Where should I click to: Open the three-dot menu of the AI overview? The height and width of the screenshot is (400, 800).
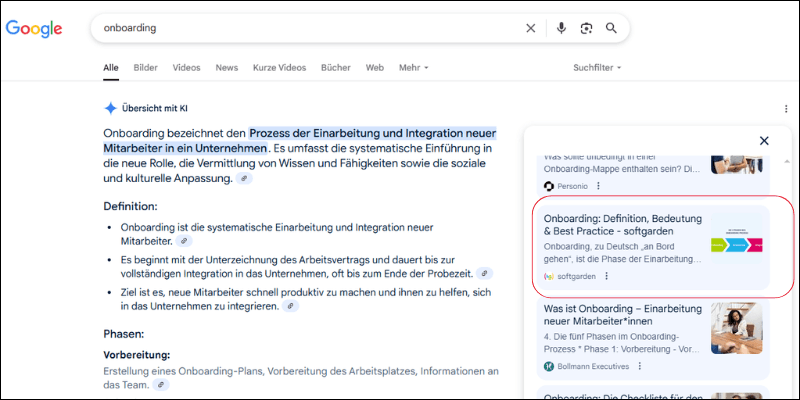coord(786,109)
